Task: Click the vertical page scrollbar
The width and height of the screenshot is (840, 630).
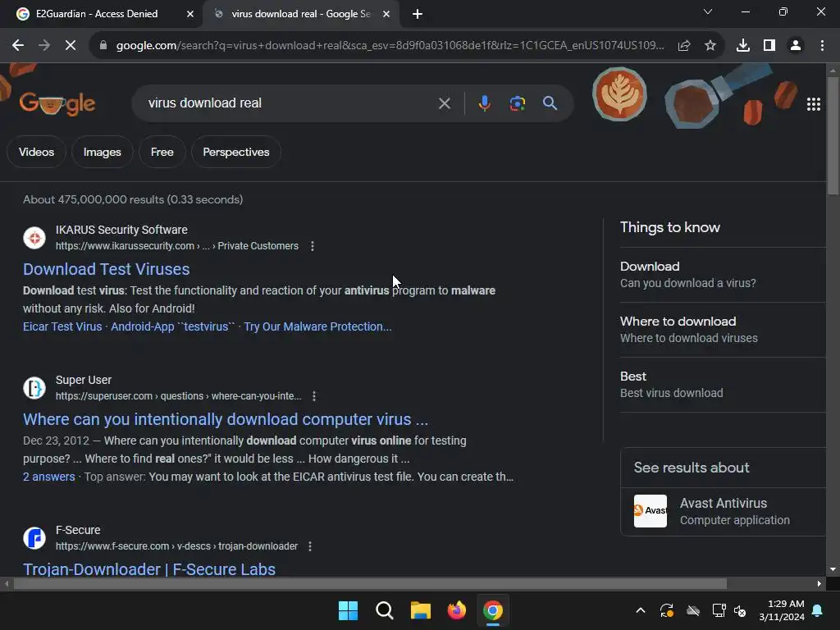Action: click(x=833, y=137)
